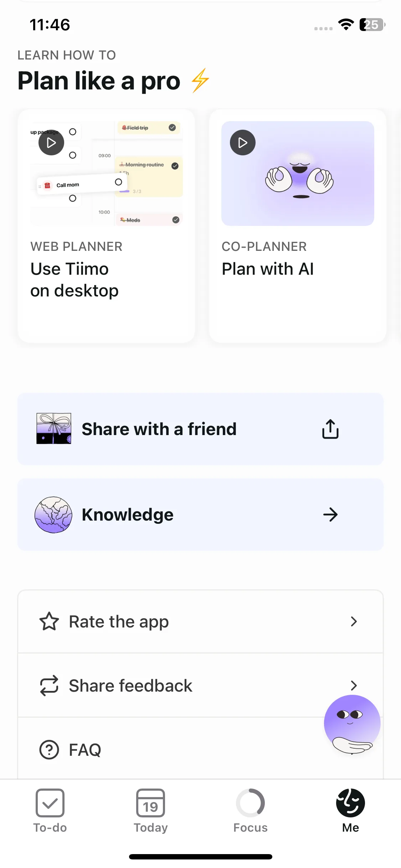The width and height of the screenshot is (401, 868).
Task: Tap the star icon for Rate the app
Action: click(x=49, y=621)
